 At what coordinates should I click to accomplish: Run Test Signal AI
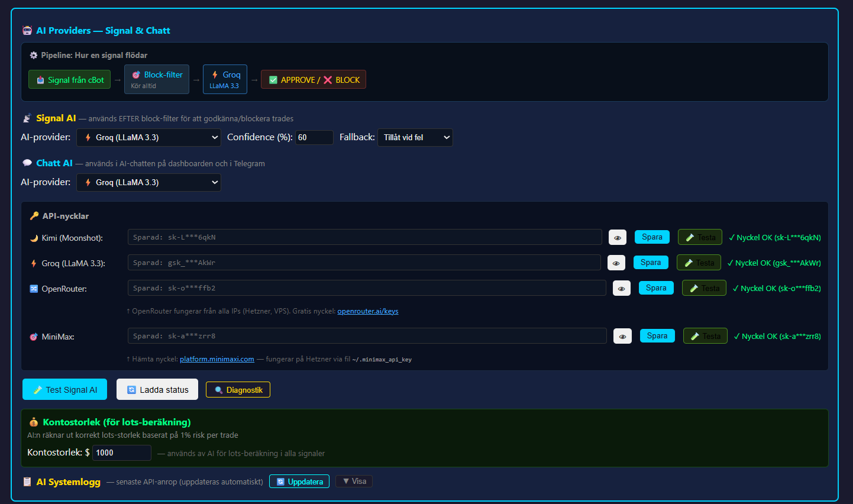(x=64, y=390)
